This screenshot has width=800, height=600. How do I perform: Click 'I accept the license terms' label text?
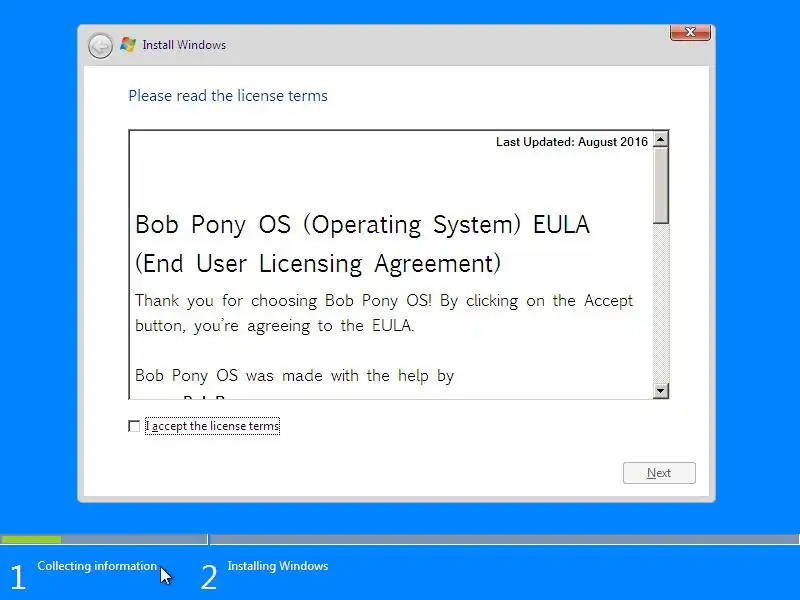[x=212, y=426]
